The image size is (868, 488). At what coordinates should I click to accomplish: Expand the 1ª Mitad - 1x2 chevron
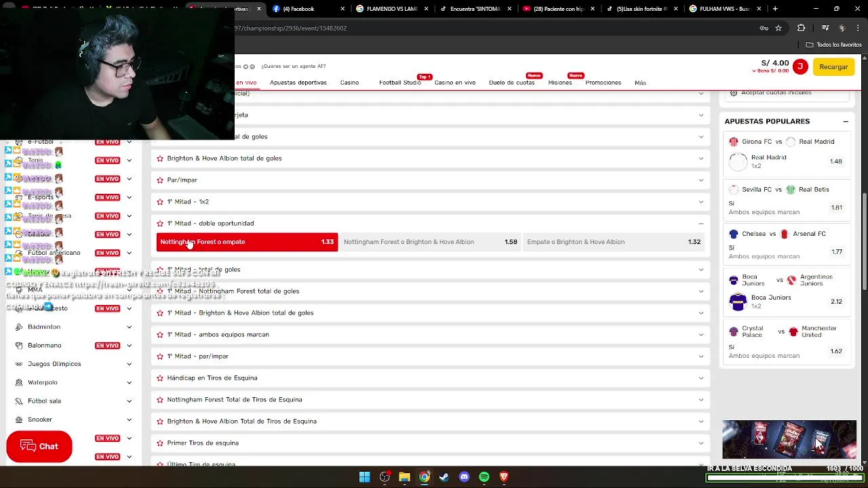coord(701,202)
